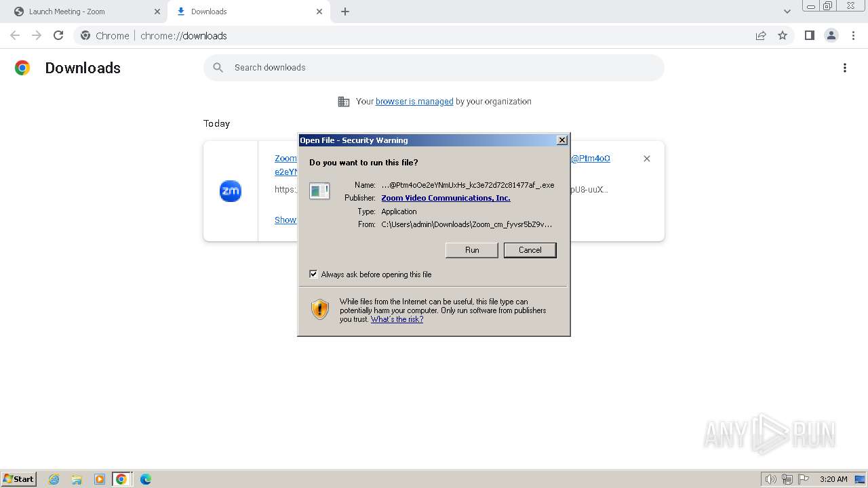868x488 pixels.
Task: Open the profile avatar icon
Action: [831, 35]
